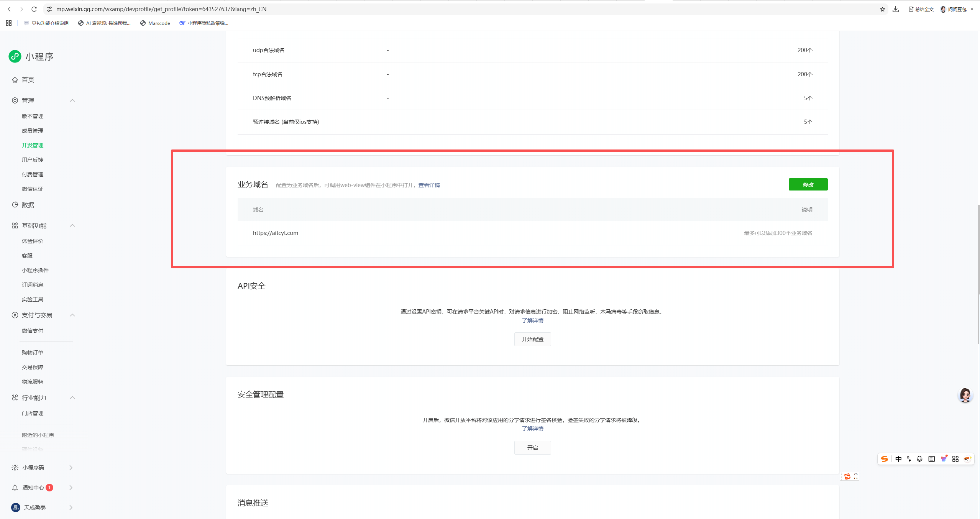Open 查看详情 link beside 业务域名

point(429,185)
